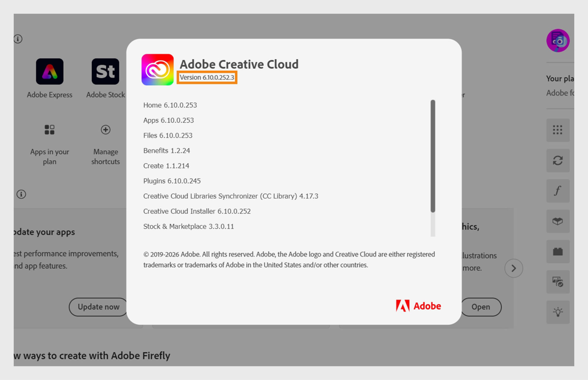Select the Create 1.1.214 row

pos(166,166)
